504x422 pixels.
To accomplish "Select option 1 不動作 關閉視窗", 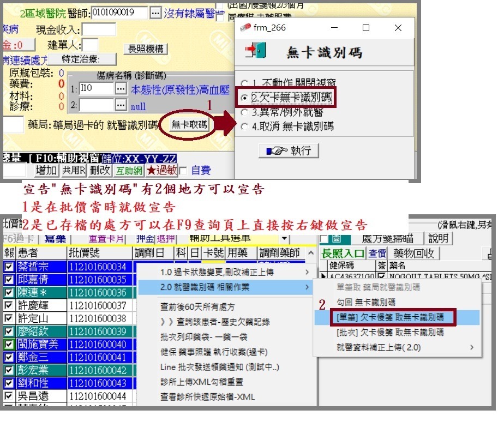I will tap(244, 83).
